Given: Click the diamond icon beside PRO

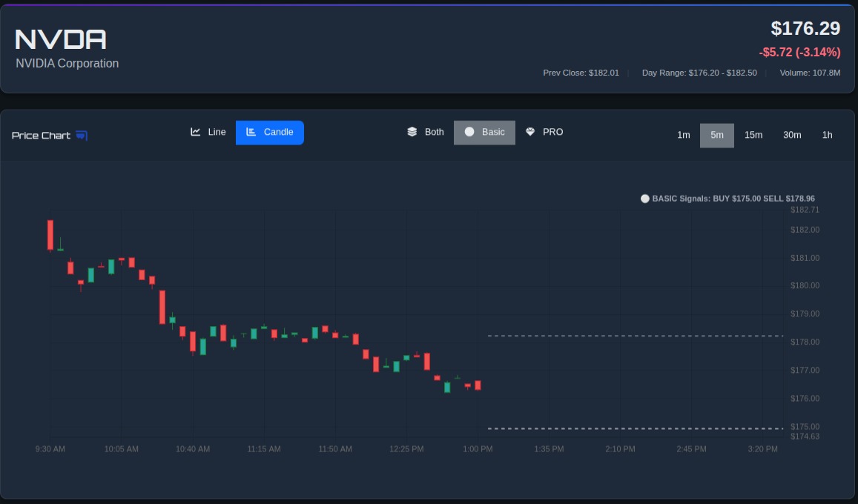Looking at the screenshot, I should pos(529,131).
